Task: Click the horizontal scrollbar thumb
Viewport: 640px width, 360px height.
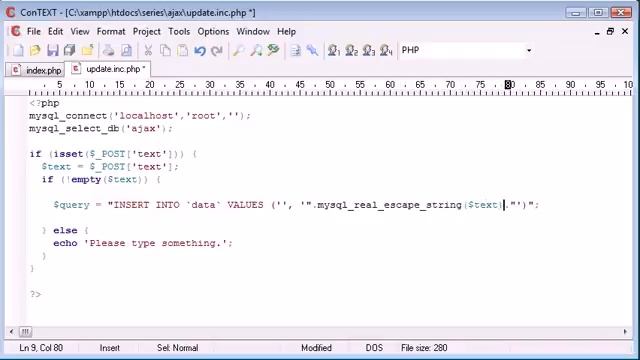Action: (25, 331)
